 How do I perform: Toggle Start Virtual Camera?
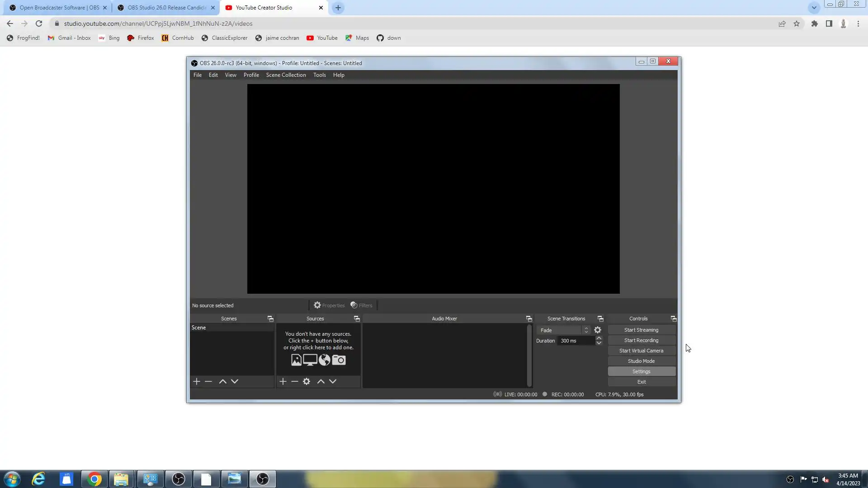[x=641, y=351]
